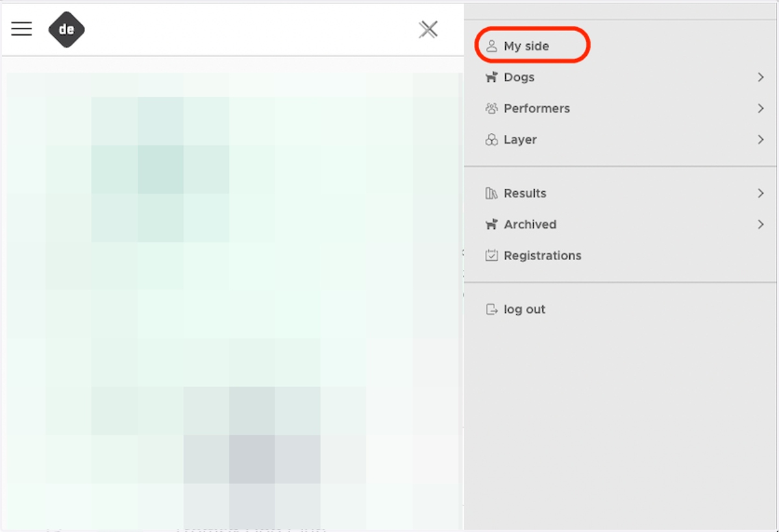The image size is (779, 532).
Task: Click the diamond 'de' logo
Action: (x=67, y=29)
